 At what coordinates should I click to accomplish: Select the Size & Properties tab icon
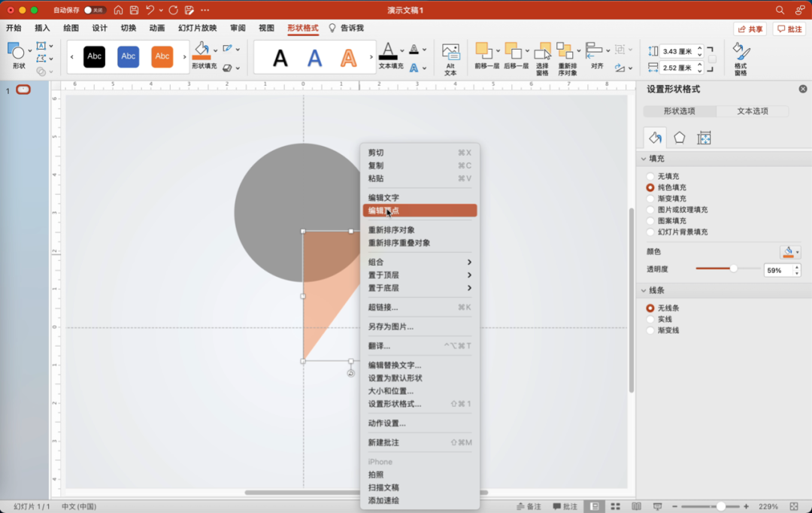[703, 138]
